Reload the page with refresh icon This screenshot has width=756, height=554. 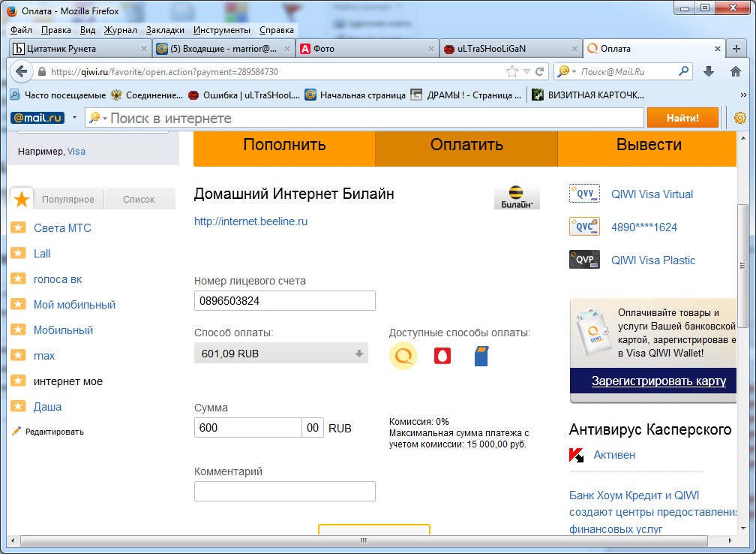tap(539, 72)
